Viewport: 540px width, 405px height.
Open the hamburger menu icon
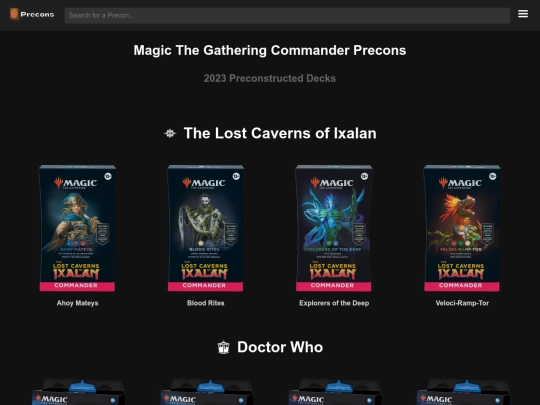[x=523, y=14]
